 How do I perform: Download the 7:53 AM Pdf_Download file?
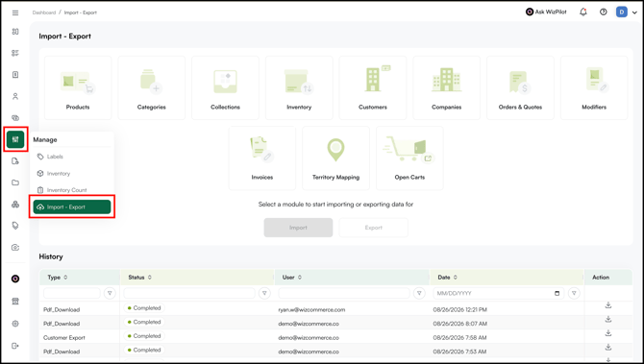(x=608, y=347)
